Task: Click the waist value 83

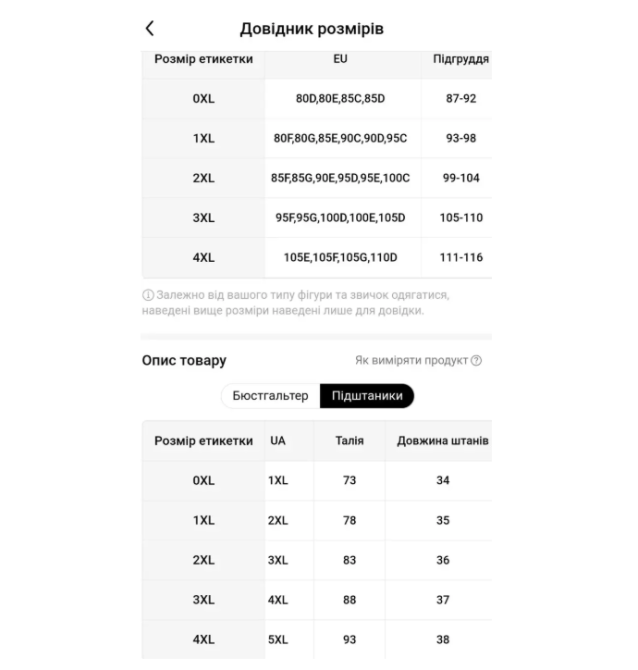Action: pyautogui.click(x=349, y=560)
